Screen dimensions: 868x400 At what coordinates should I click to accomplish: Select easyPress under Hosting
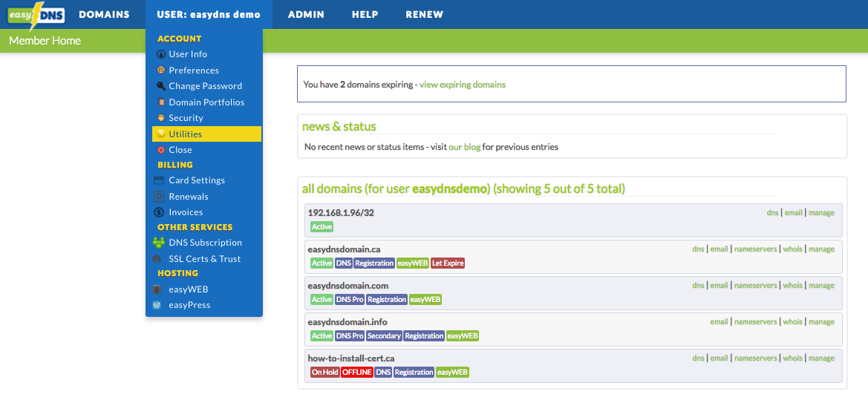point(189,305)
